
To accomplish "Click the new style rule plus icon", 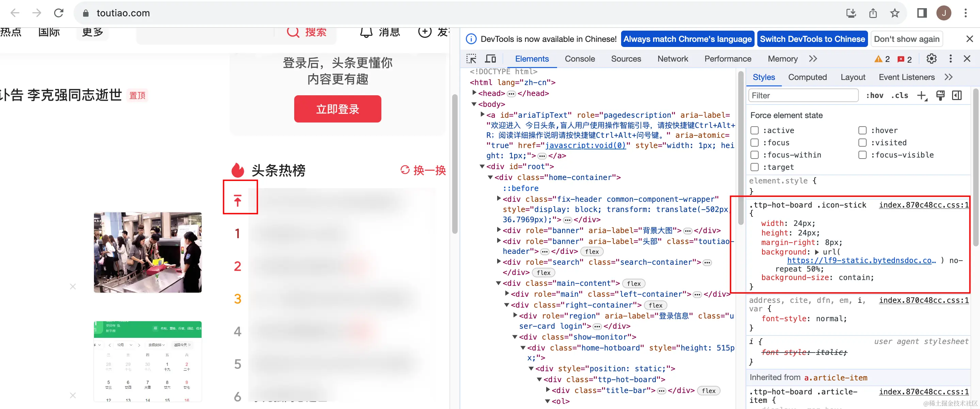I will point(921,95).
